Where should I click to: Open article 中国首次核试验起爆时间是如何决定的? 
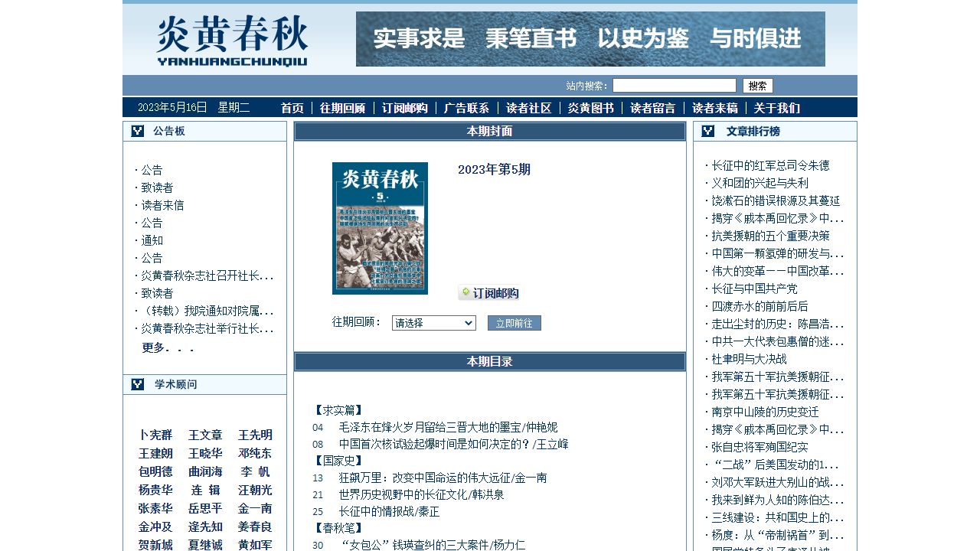click(x=453, y=444)
